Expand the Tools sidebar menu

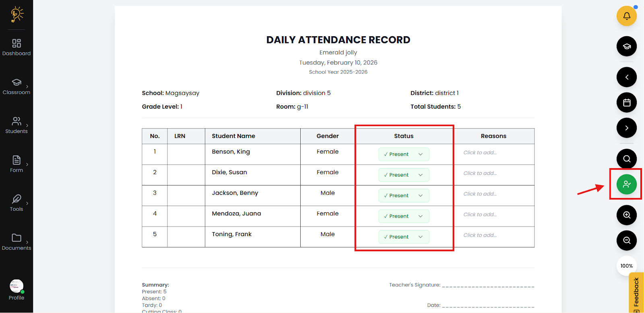pyautogui.click(x=17, y=203)
